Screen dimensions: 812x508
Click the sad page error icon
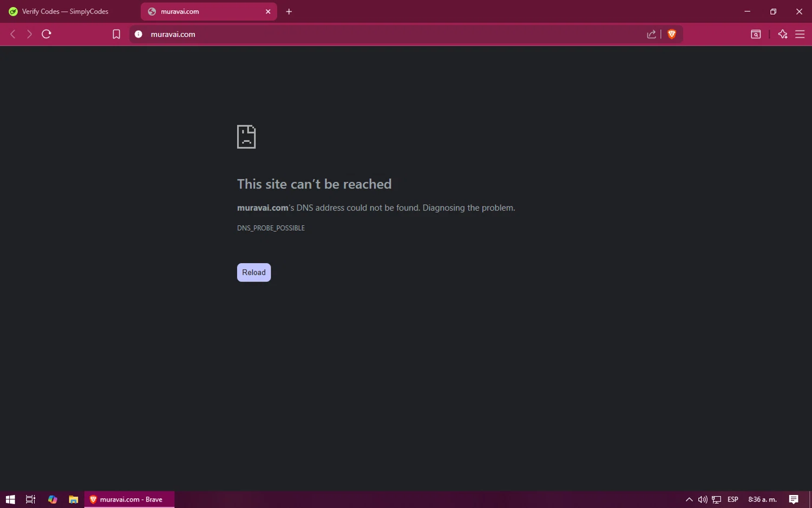click(246, 136)
